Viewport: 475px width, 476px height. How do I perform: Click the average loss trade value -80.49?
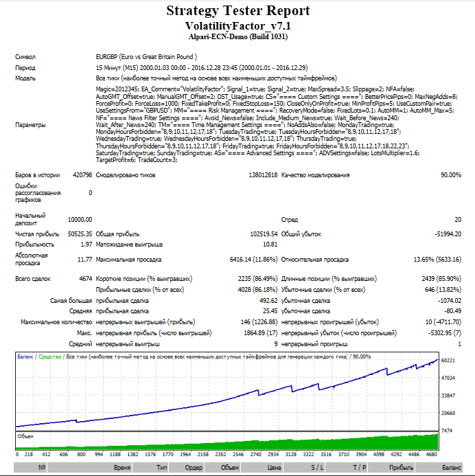coord(452,311)
